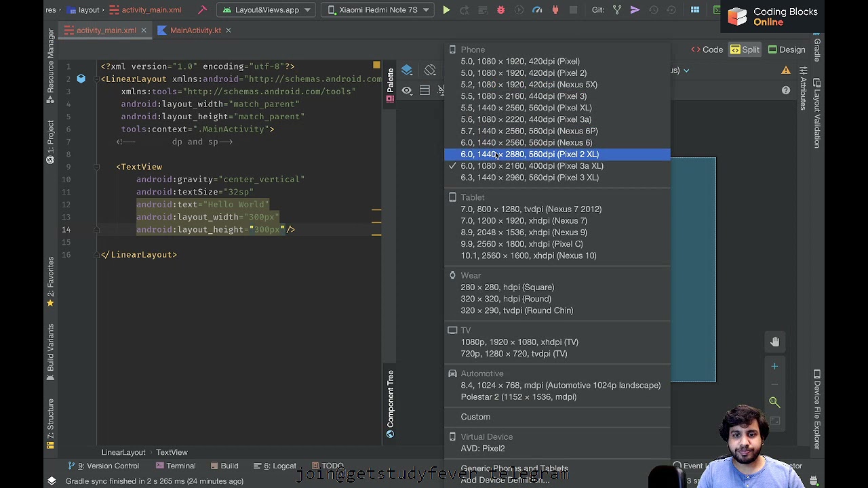This screenshot has width=868, height=488.
Task: Click the design surface layers icon
Action: (407, 70)
